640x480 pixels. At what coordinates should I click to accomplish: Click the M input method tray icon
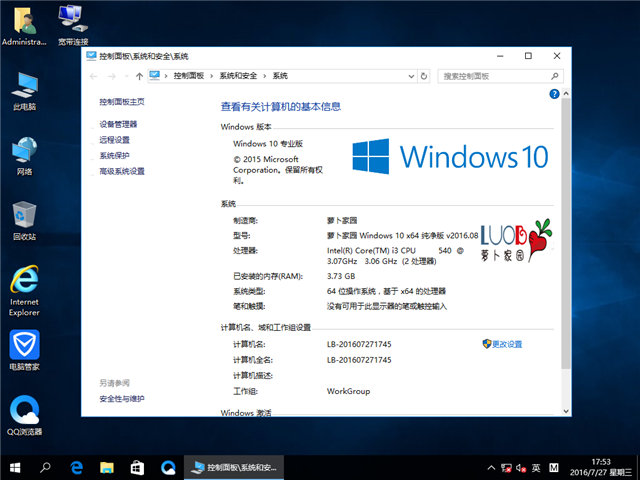[x=553, y=468]
